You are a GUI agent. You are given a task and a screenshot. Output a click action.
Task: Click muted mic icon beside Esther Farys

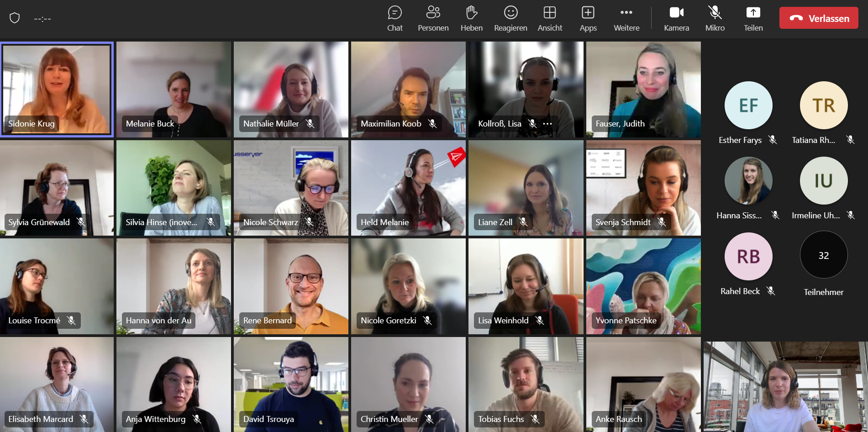coord(773,140)
